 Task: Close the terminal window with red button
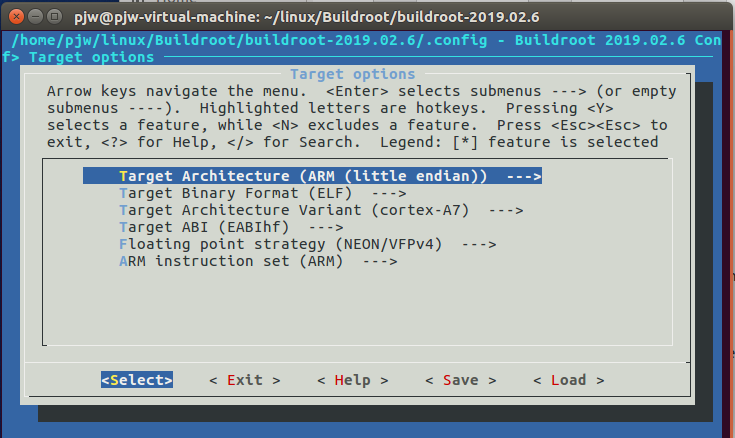coord(16,17)
